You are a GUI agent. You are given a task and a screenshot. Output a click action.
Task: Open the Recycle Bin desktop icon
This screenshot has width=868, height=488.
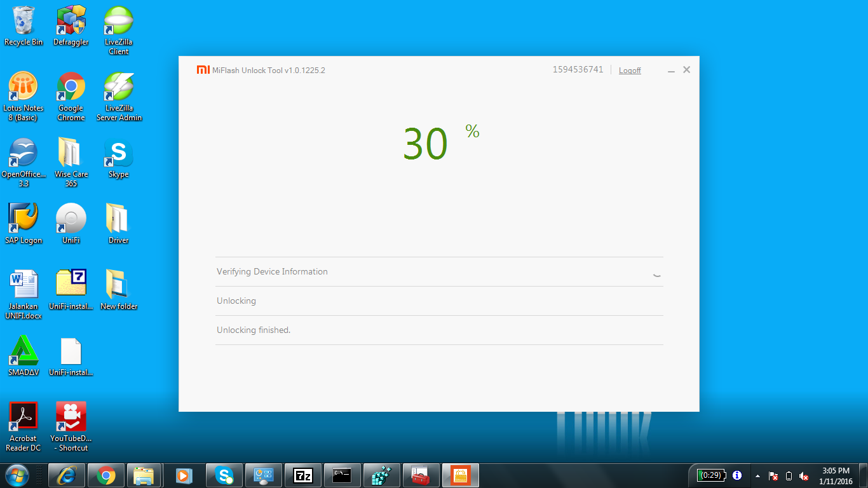(24, 26)
